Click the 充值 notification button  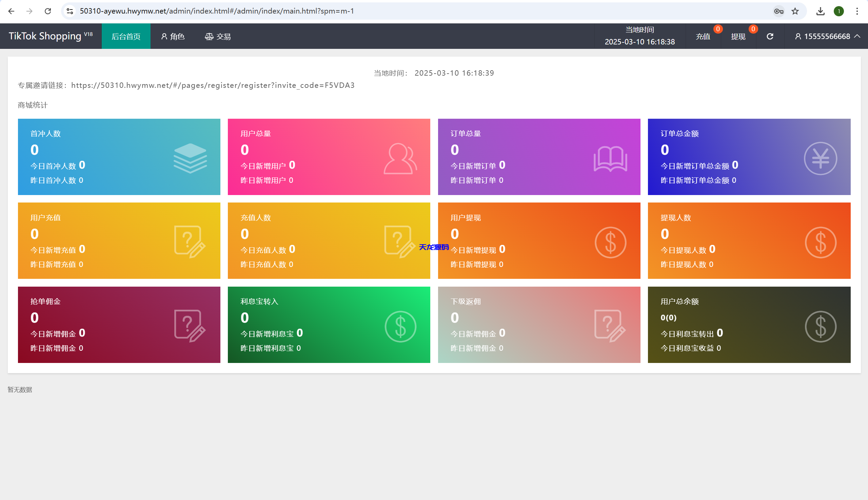[703, 36]
